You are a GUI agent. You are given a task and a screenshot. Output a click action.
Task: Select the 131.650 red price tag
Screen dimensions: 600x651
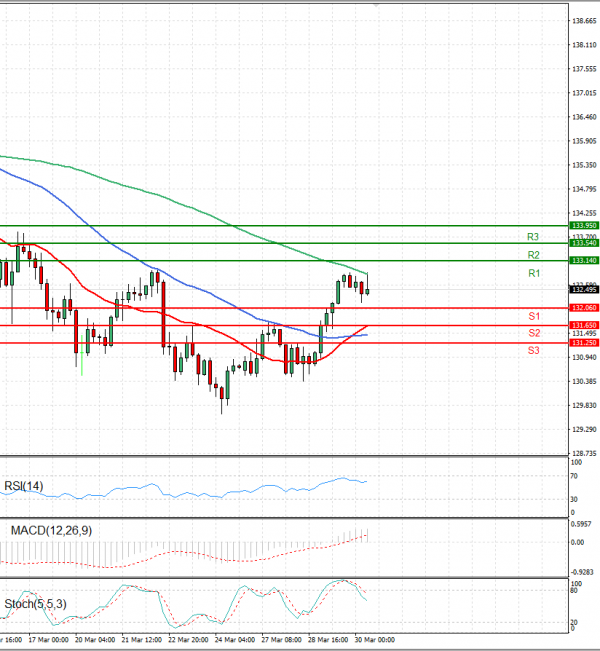[584, 325]
